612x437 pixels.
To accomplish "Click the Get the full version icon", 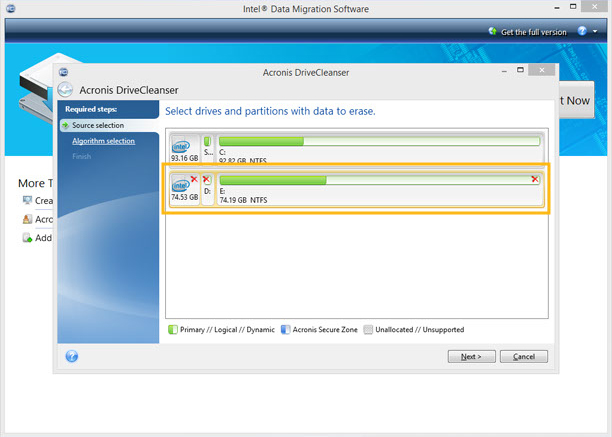I will point(493,31).
